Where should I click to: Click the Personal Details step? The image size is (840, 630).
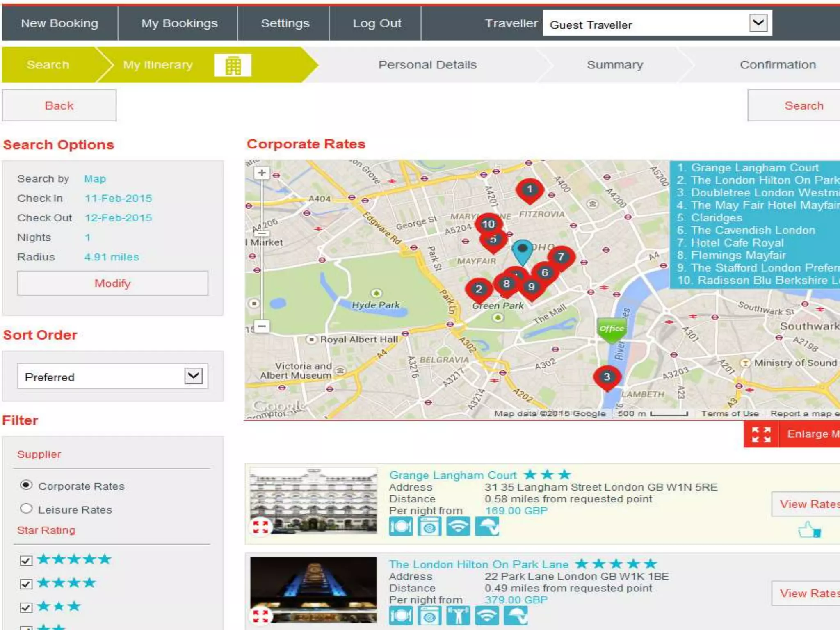(427, 65)
